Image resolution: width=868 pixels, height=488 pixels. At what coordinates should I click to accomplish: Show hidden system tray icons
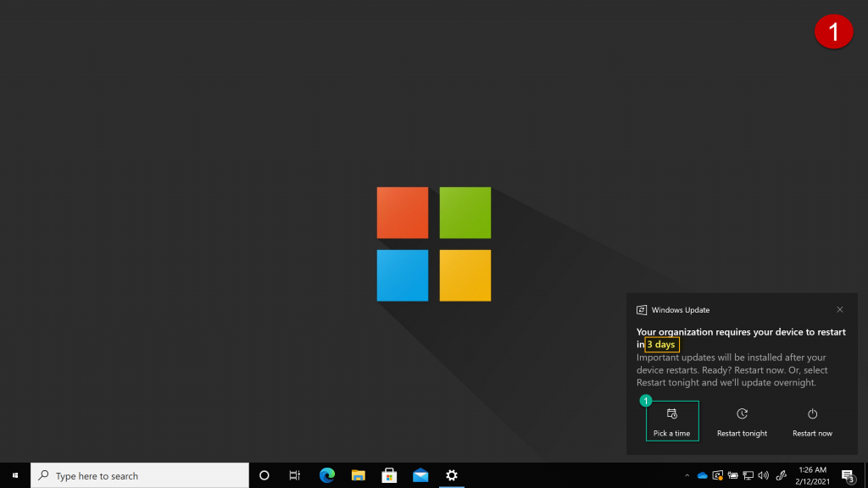(x=687, y=475)
